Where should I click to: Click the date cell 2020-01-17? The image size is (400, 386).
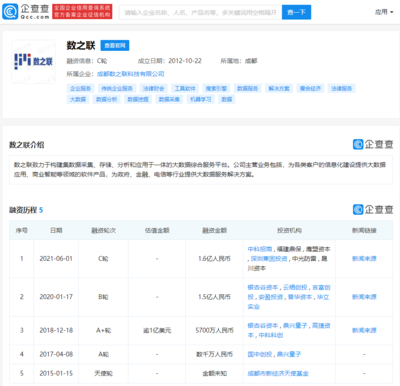[x=56, y=297]
